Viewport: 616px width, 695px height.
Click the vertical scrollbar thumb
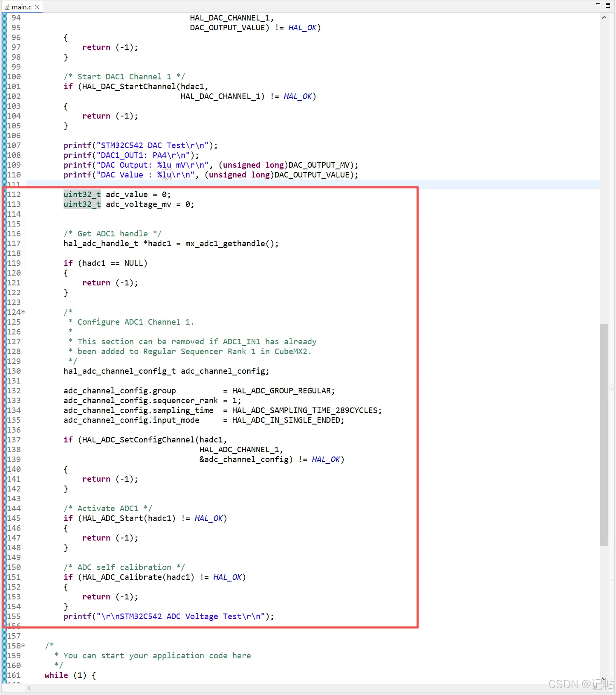(x=604, y=434)
